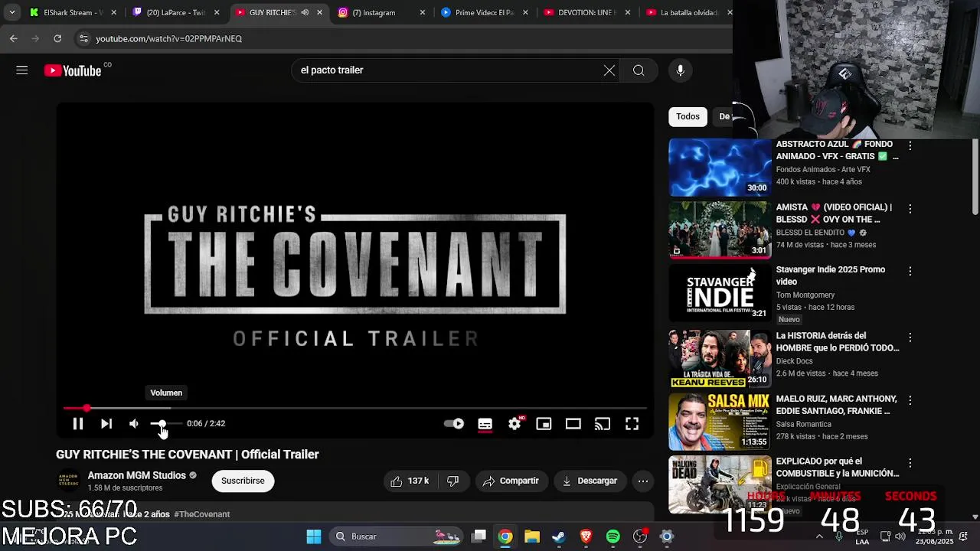Cast video to TV

tap(603, 423)
